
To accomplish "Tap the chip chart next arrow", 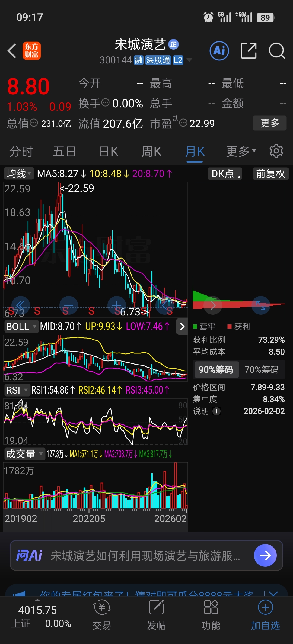I will tap(213, 305).
